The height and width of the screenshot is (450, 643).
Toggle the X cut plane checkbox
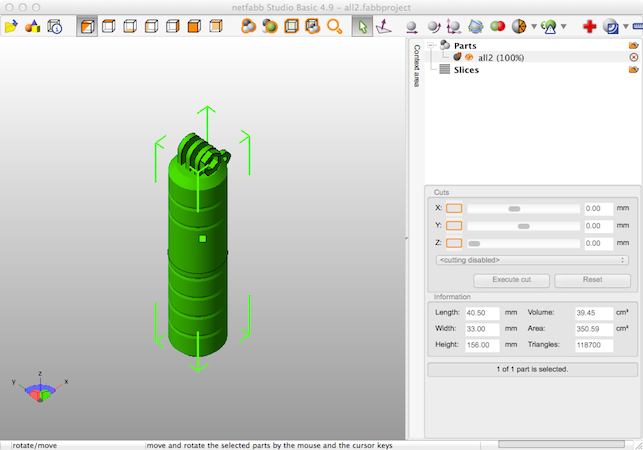pyautogui.click(x=454, y=208)
